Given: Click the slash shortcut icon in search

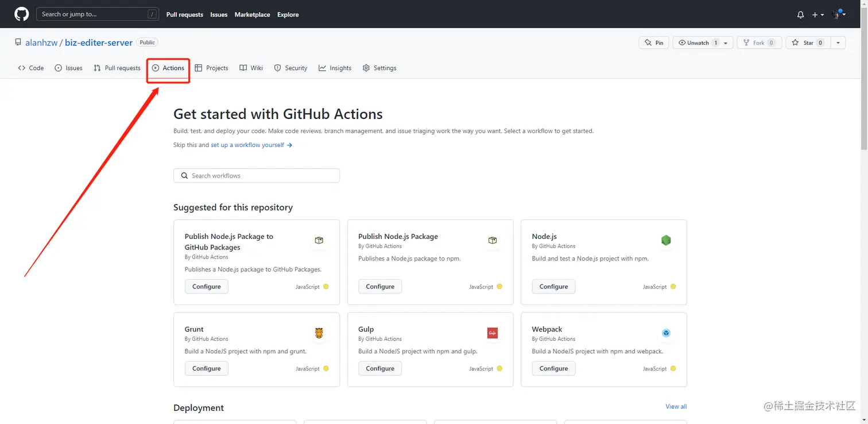Looking at the screenshot, I should [152, 14].
